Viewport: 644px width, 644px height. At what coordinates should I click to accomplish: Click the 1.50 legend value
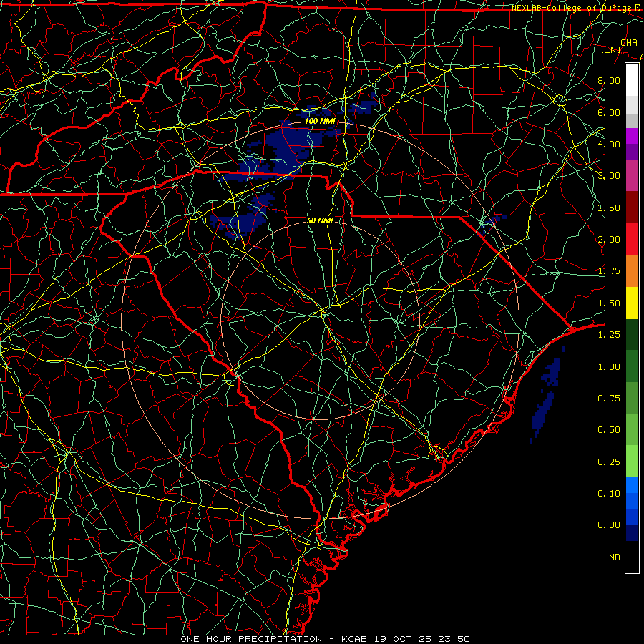pos(609,303)
